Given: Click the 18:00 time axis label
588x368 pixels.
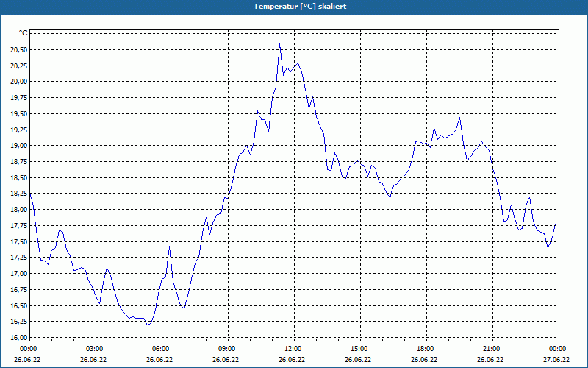Looking at the screenshot, I should (x=425, y=349).
